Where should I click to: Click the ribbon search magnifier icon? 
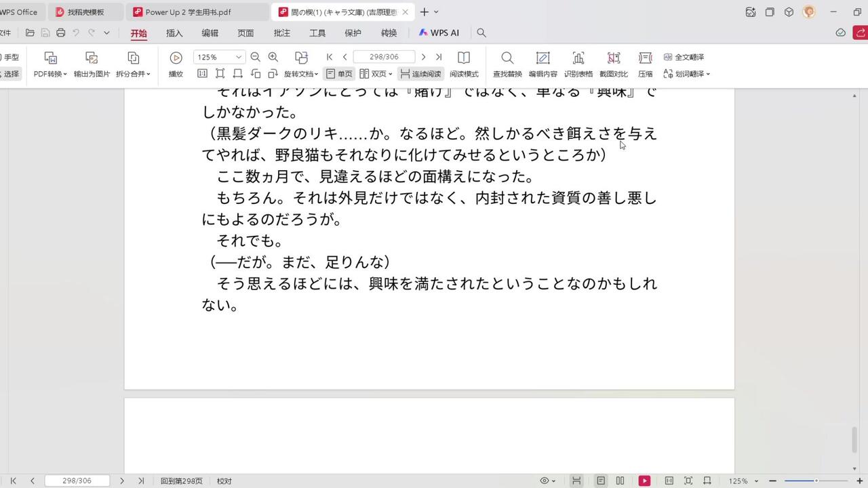(481, 33)
